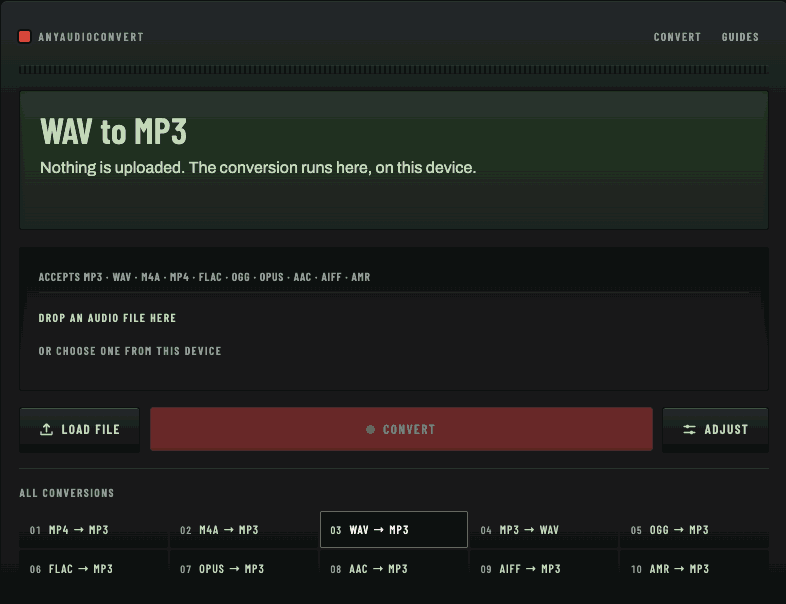Click the 'WAV to MP3' heading
Image resolution: width=786 pixels, height=604 pixels.
(x=113, y=131)
